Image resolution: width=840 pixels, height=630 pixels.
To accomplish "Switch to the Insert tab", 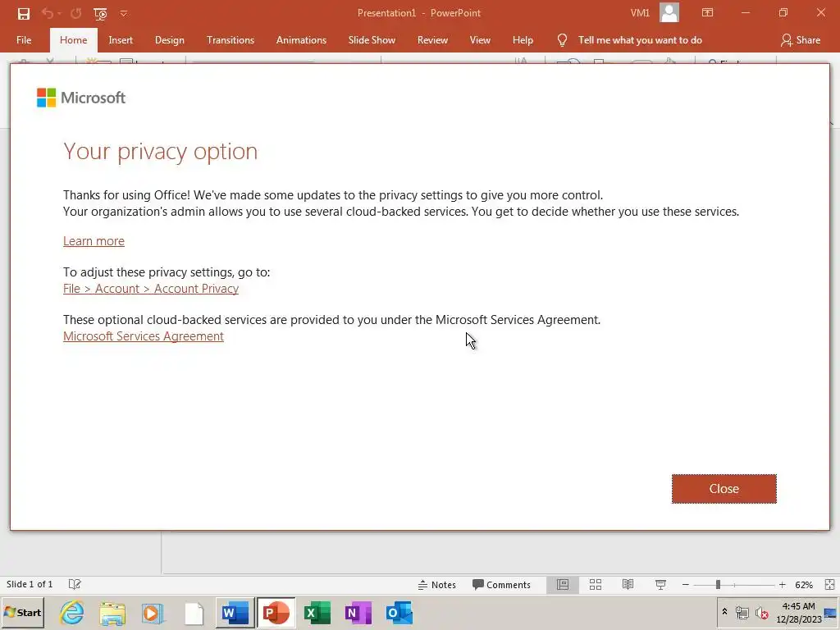I will click(121, 40).
